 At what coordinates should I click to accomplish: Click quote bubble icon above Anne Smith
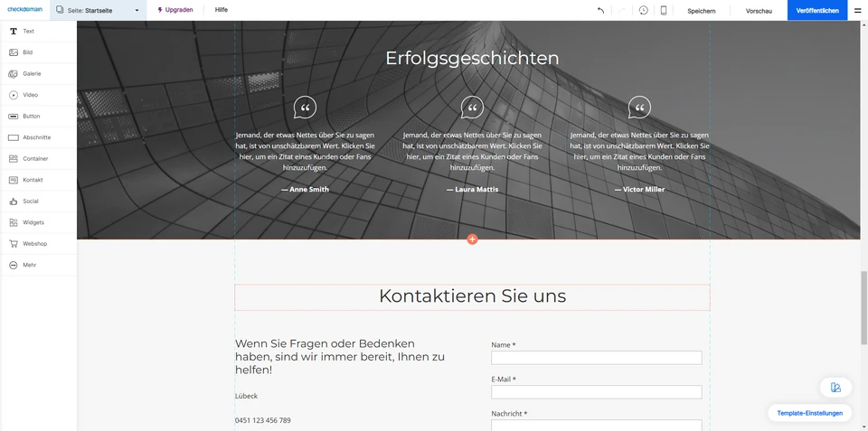305,108
